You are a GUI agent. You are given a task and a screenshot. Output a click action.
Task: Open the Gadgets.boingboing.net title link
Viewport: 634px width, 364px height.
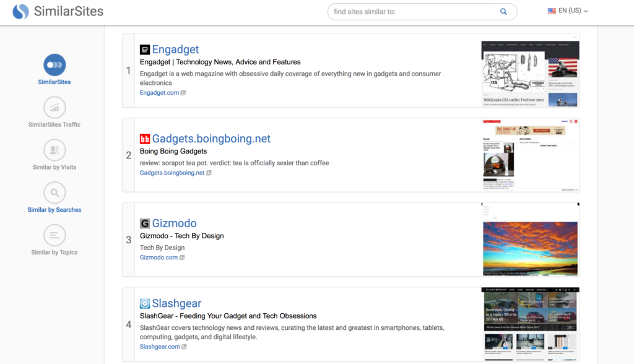click(211, 139)
